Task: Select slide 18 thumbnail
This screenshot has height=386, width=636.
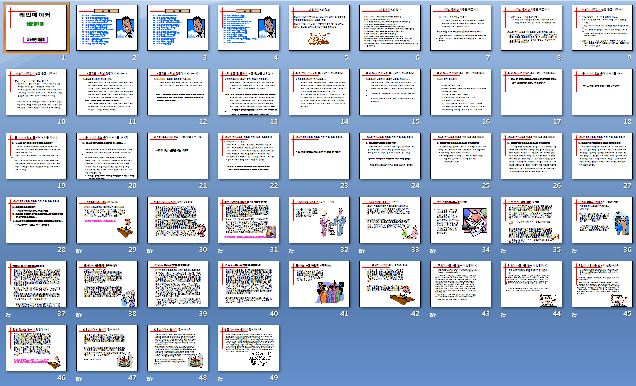Action: [602, 92]
